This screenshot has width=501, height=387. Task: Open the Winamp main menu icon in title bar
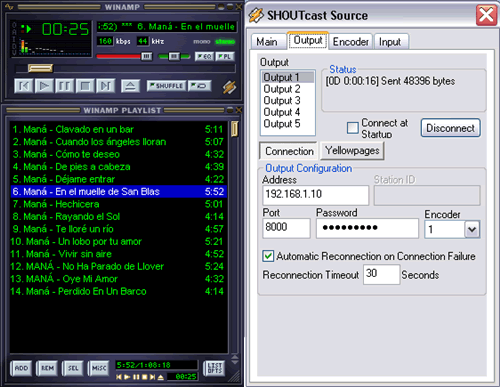click(x=9, y=7)
